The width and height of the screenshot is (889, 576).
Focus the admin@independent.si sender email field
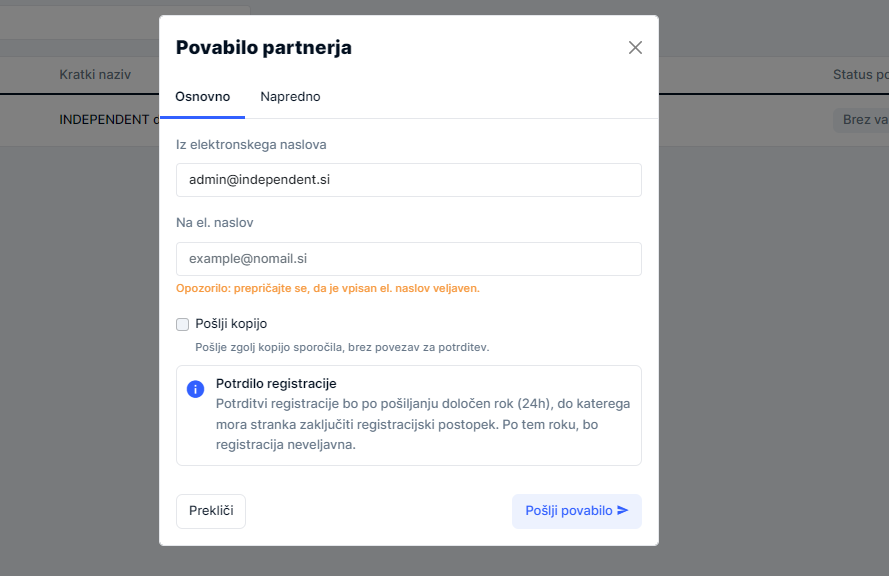tap(408, 180)
